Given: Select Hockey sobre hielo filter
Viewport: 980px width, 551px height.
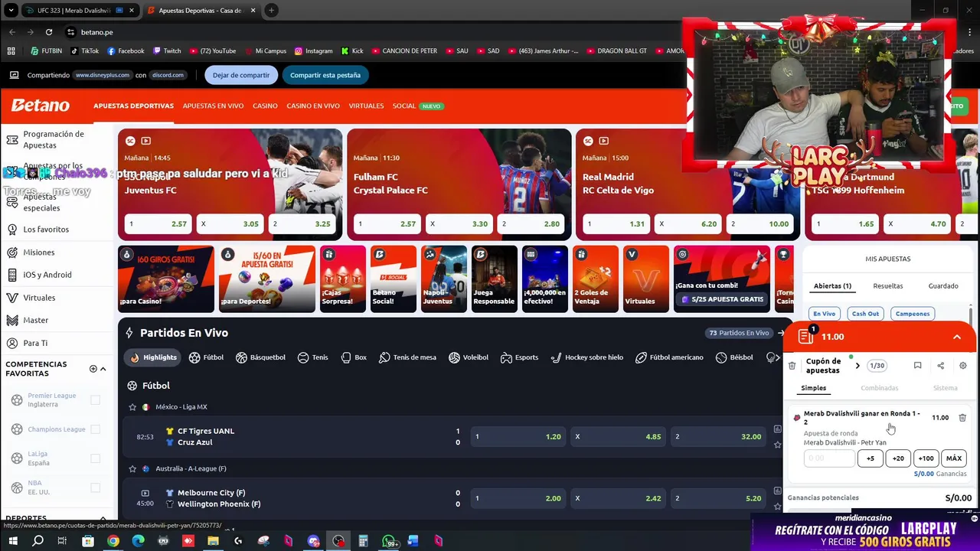Looking at the screenshot, I should 586,357.
